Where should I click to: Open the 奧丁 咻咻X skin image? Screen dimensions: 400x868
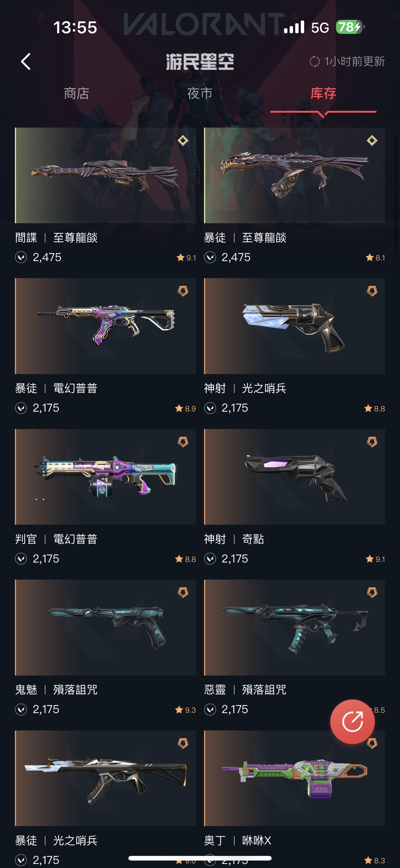[x=294, y=778]
